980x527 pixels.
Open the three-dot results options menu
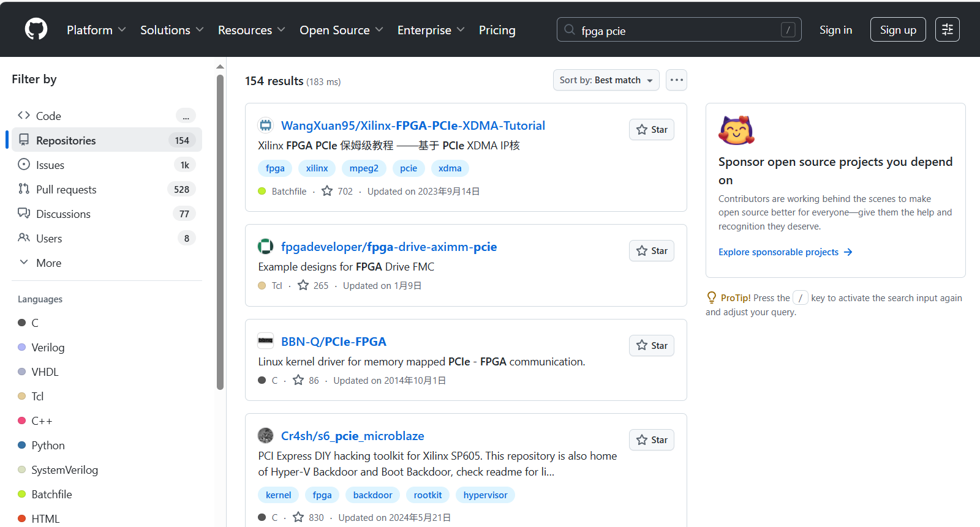676,80
